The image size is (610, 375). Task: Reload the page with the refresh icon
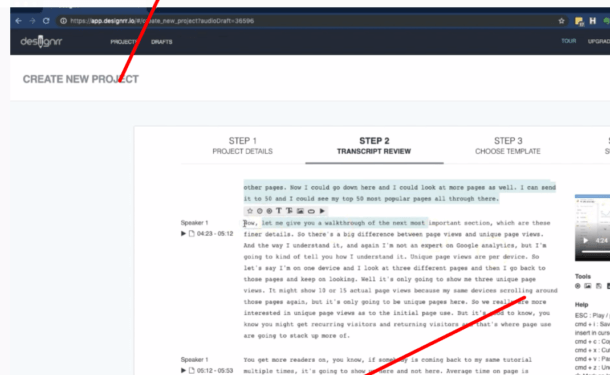click(46, 21)
